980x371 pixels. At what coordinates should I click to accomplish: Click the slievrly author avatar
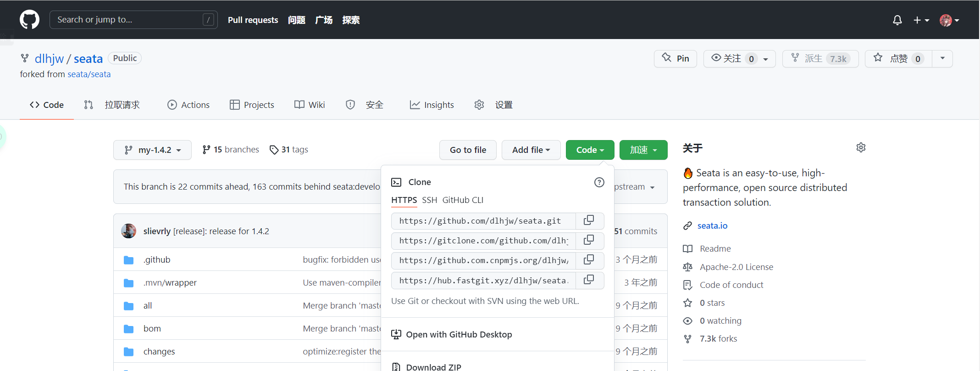pyautogui.click(x=129, y=231)
